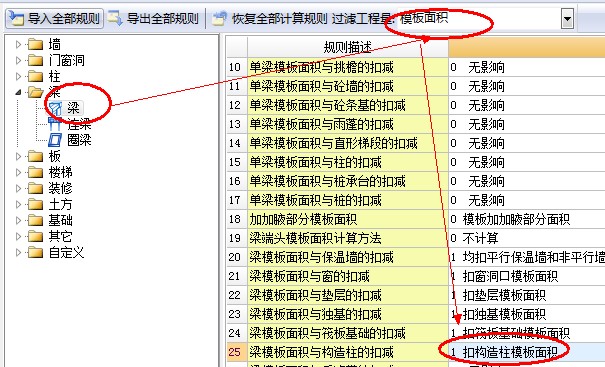Click row 12 单梁模板面积与砼条基的扣减
The image size is (605, 367).
348,105
